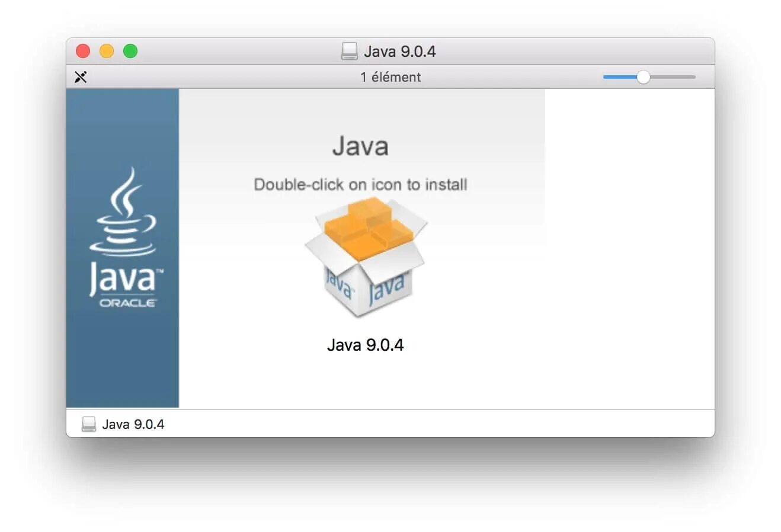Click the green zoom window button
Screen dimensions: 781x532
pyautogui.click(x=130, y=51)
